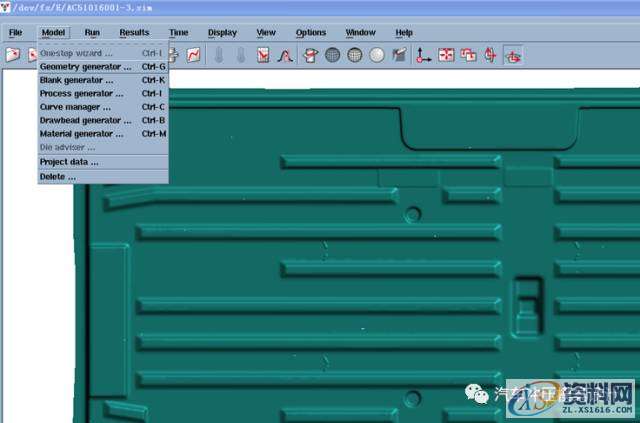Select Process generator in the menu
The width and height of the screenshot is (640, 423).
[80, 93]
